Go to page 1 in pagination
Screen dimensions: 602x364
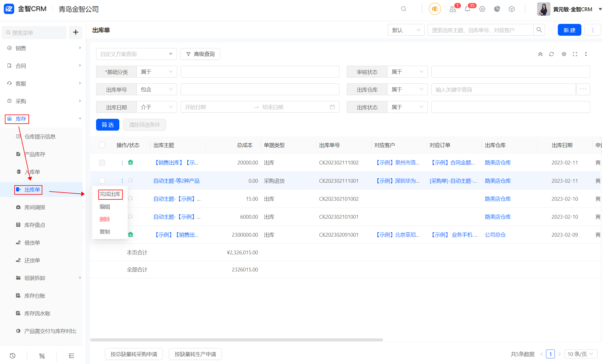tap(550, 354)
